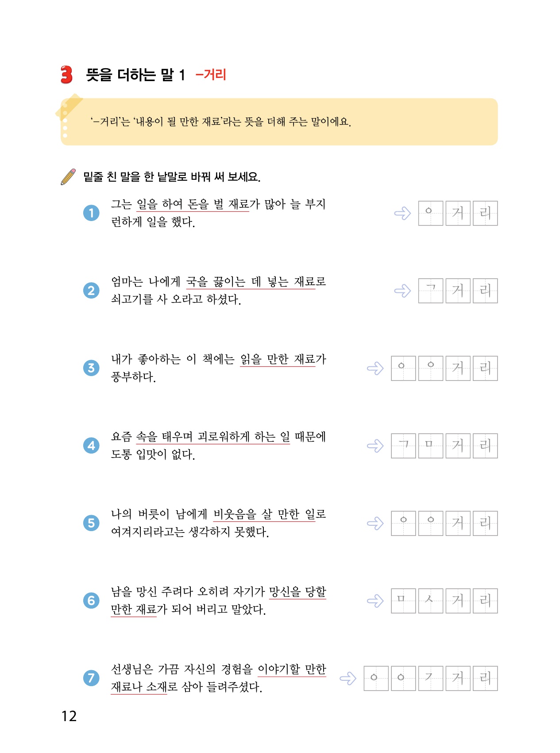Viewport: 560px width, 753px height.
Task: Click the blue circle numbered 3
Action: (91, 368)
